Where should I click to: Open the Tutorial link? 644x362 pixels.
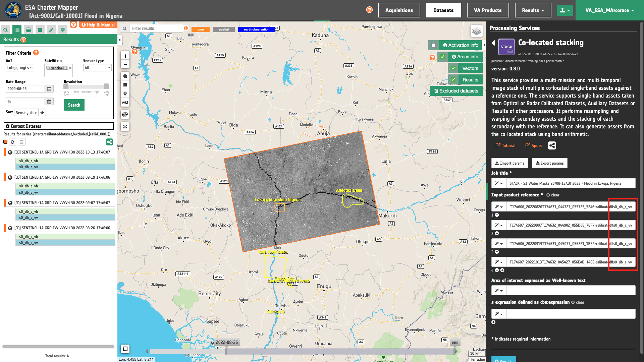(x=505, y=145)
